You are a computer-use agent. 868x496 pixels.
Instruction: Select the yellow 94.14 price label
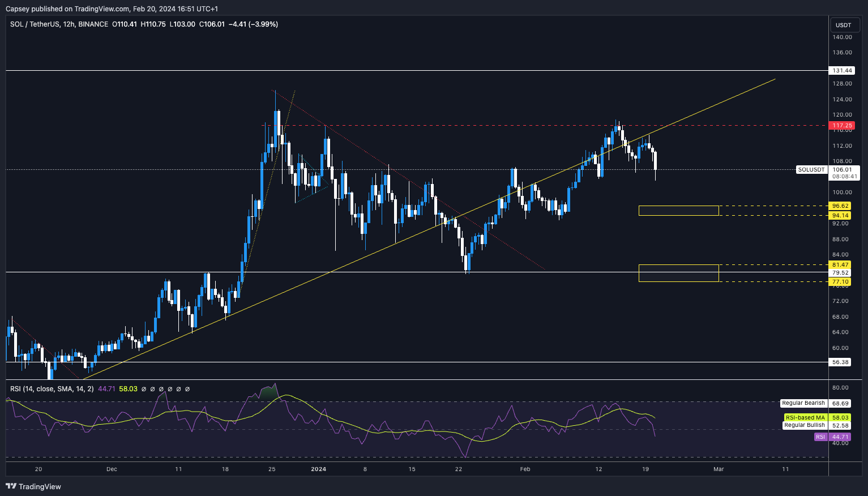[x=840, y=215]
